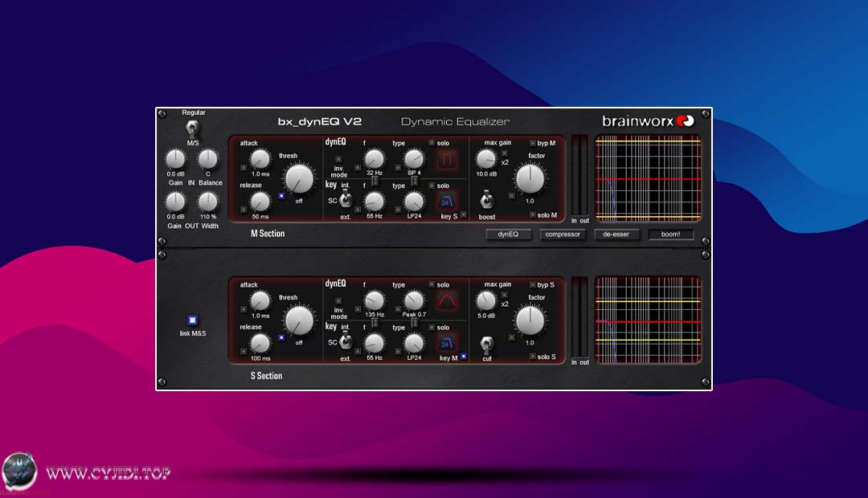Enable solo S

(533, 357)
